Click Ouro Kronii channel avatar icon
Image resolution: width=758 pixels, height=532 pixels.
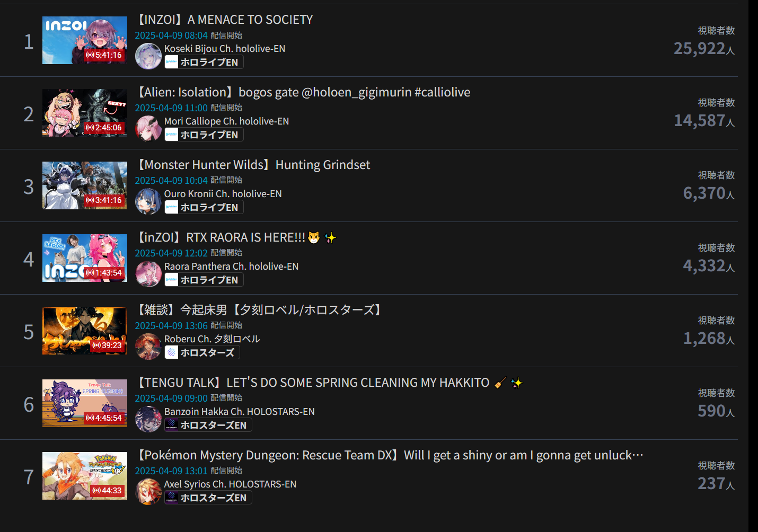pos(148,201)
